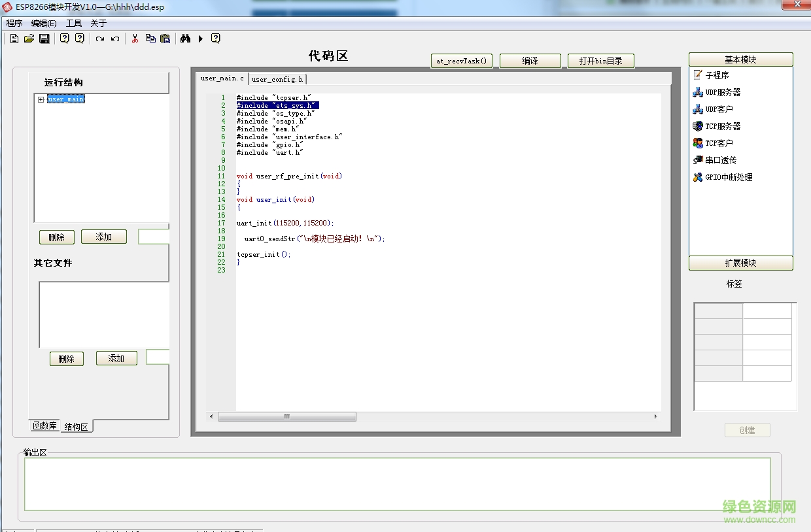Viewport: 811px width, 532px height.
Task: Click the 编译 button
Action: click(530, 60)
